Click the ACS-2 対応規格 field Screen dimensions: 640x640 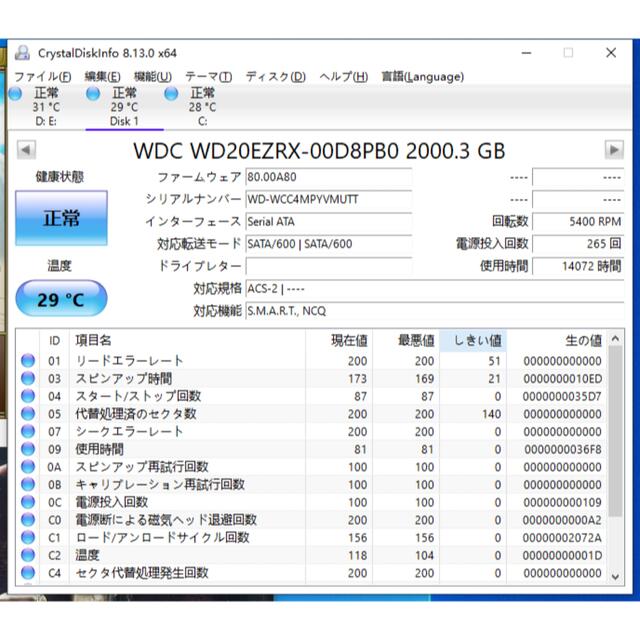point(435,289)
